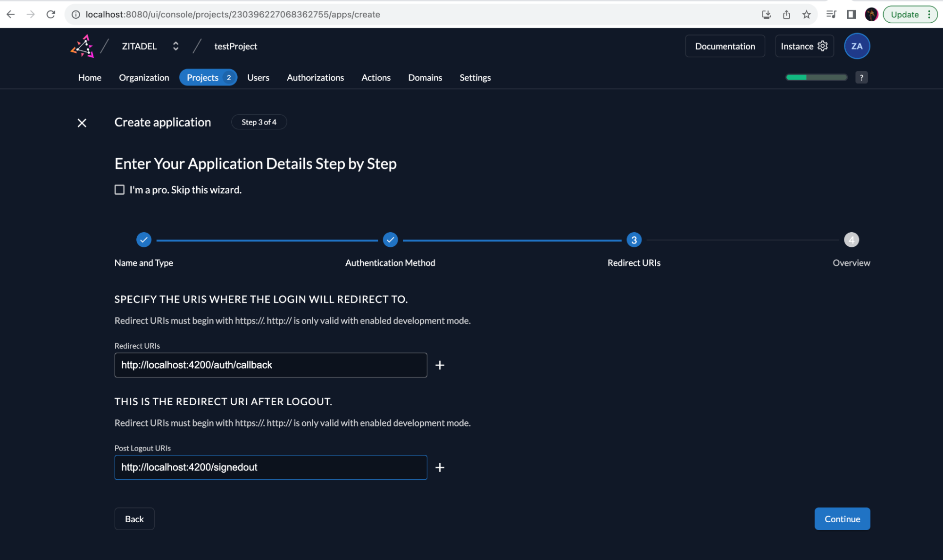Click the Instance settings gear icon
The image size is (943, 560).
tap(824, 45)
